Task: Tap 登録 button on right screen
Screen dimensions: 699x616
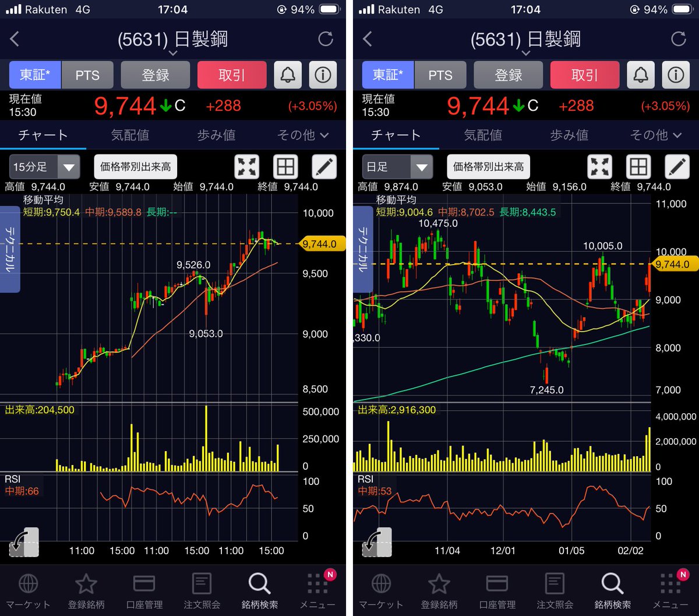Action: pos(509,75)
